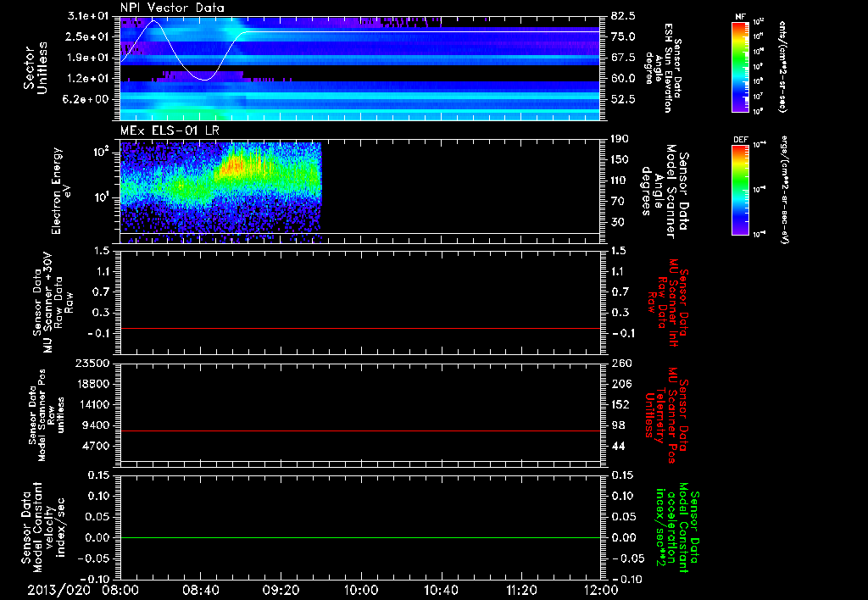Image resolution: width=868 pixels, height=600 pixels.
Task: Click the 'Sector Unitless' axis title
Action: click(x=36, y=68)
